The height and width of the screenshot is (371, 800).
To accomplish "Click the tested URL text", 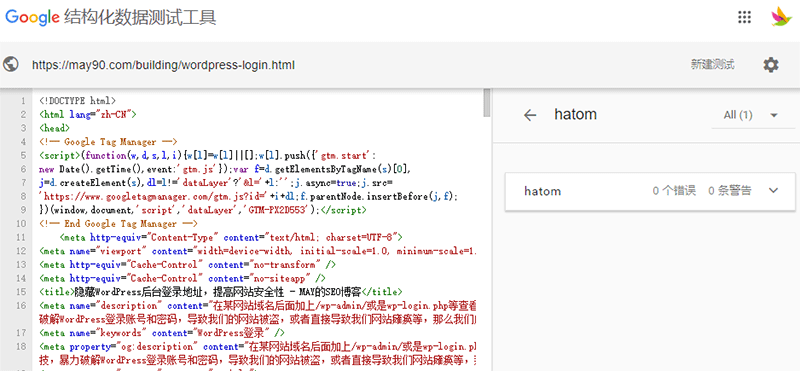I will (163, 65).
